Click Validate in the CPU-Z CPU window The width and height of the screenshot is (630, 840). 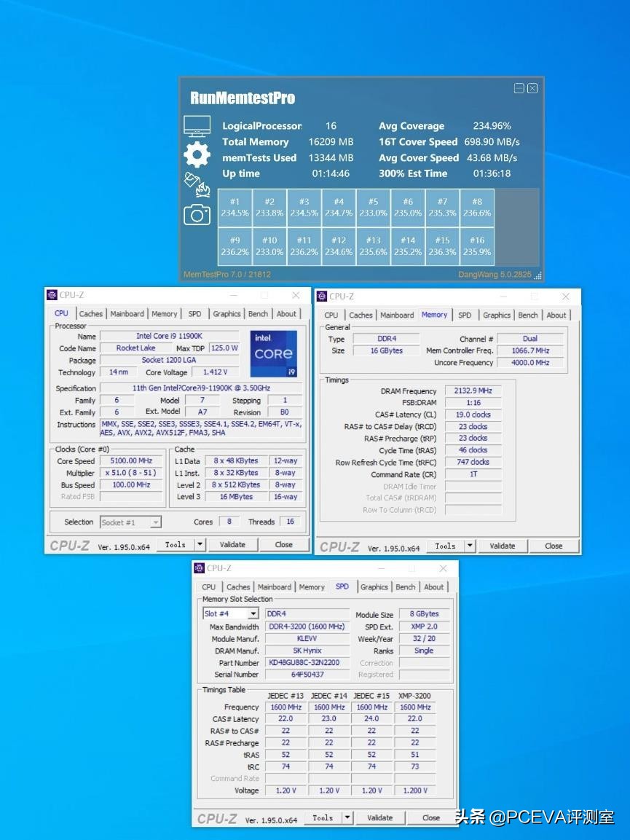pos(233,544)
